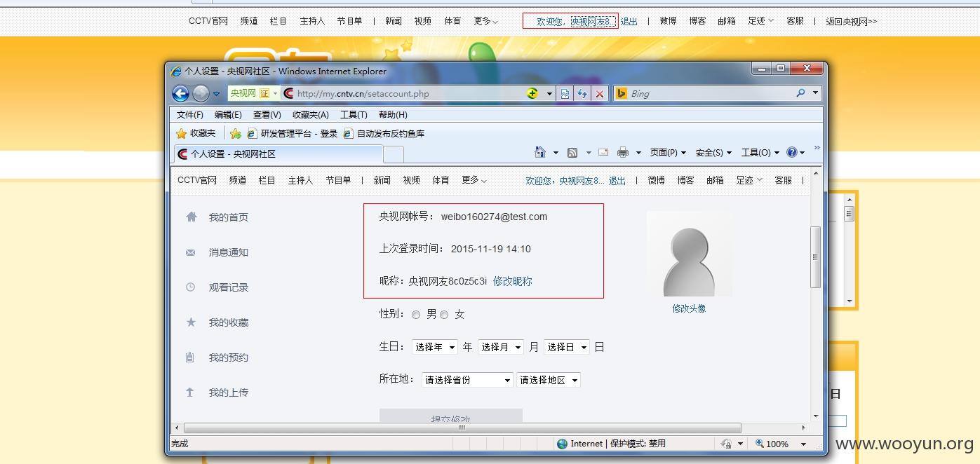980x464 pixels.
Task: Open the 工具(T) menu
Action: pyautogui.click(x=354, y=115)
